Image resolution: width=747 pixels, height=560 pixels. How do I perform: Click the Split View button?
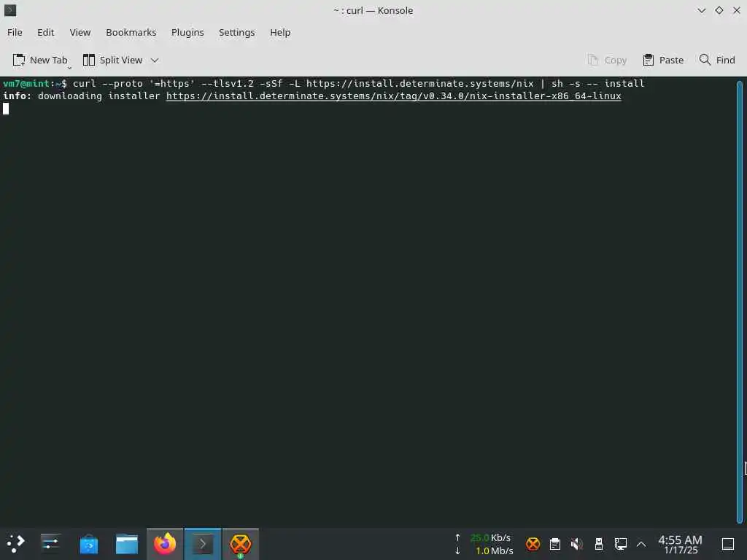point(113,60)
